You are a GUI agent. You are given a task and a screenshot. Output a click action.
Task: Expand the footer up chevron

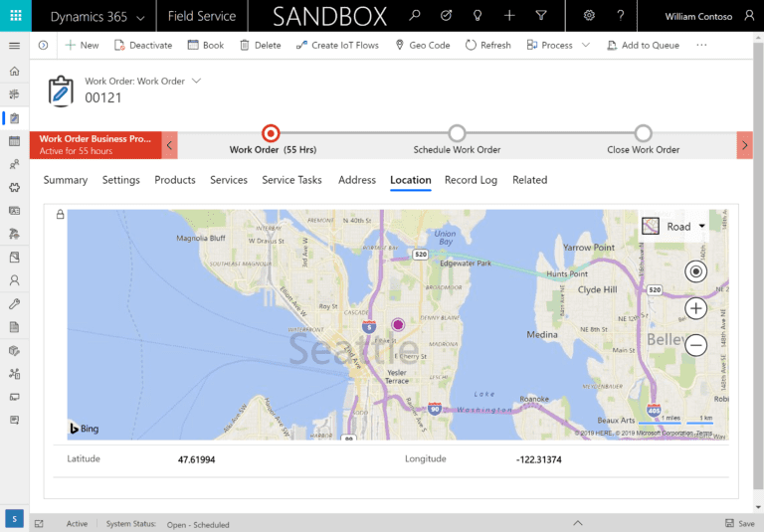(578, 523)
